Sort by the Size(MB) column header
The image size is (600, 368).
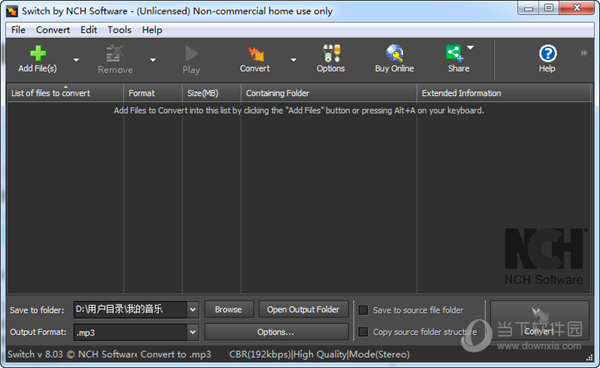[212, 93]
